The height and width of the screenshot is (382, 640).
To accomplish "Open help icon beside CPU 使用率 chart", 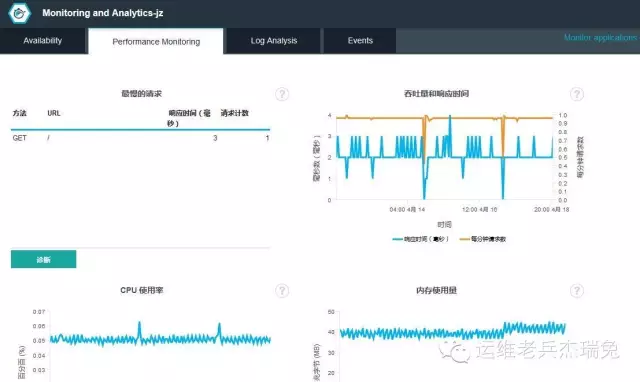I will pyautogui.click(x=282, y=291).
